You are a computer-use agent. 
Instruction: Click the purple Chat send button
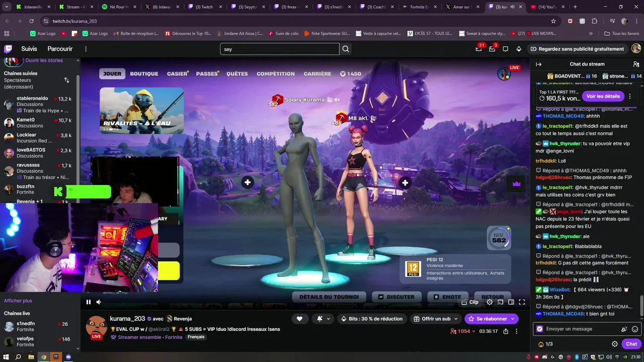(x=631, y=344)
